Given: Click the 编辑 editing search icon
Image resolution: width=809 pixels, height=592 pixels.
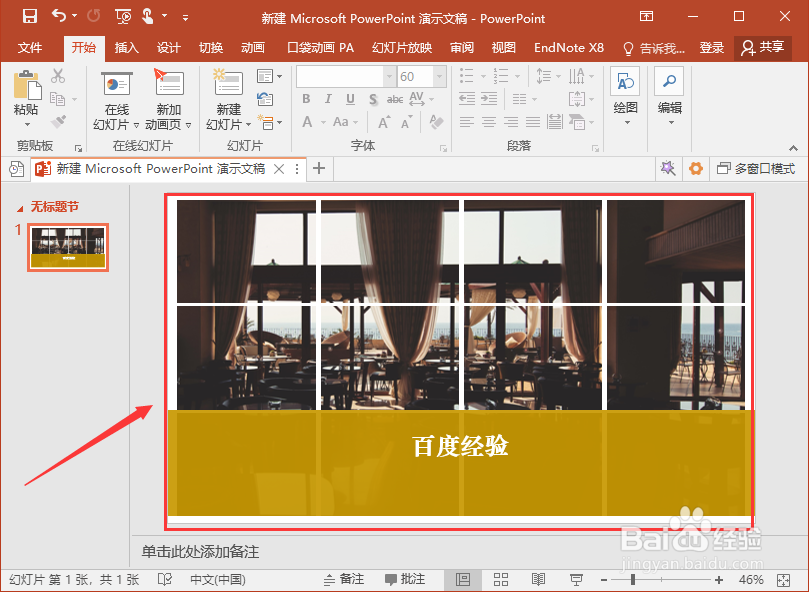Looking at the screenshot, I should pyautogui.click(x=669, y=81).
